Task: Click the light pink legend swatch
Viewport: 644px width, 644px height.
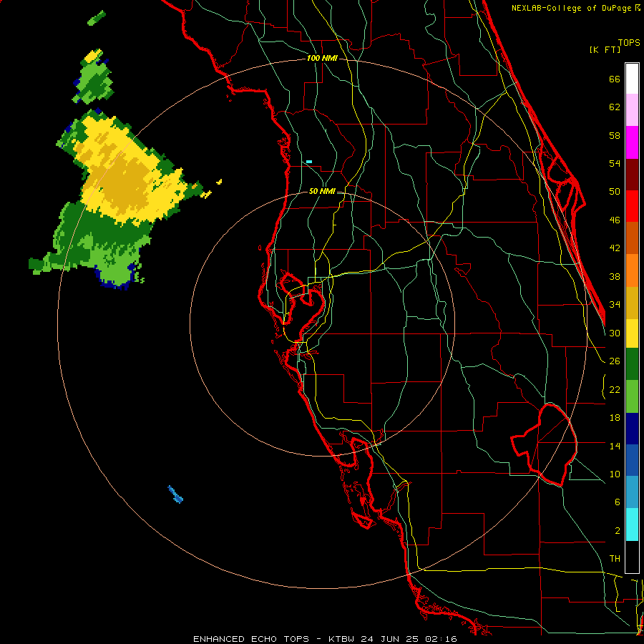Action: click(x=632, y=110)
